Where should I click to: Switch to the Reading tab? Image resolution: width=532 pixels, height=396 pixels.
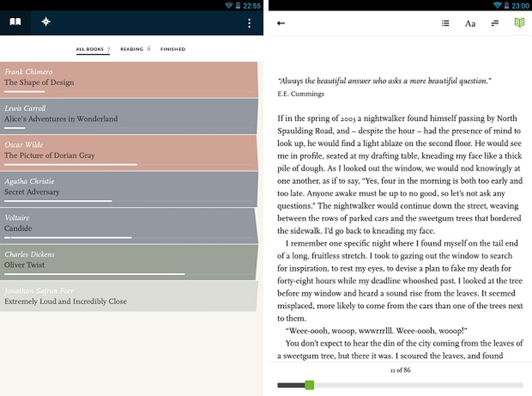pyautogui.click(x=134, y=49)
